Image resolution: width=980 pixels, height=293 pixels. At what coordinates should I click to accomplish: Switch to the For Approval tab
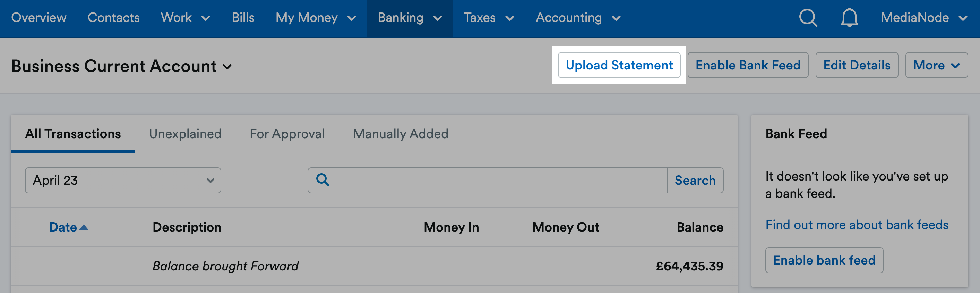(287, 134)
